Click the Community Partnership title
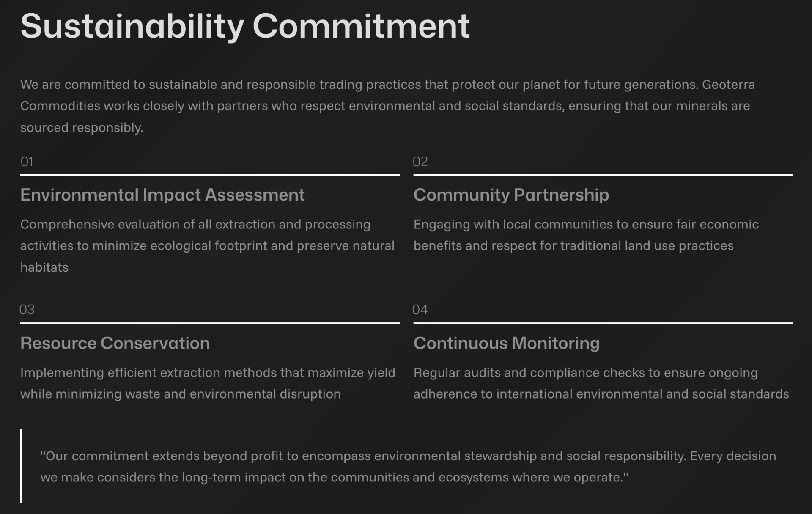The image size is (812, 514). [511, 195]
